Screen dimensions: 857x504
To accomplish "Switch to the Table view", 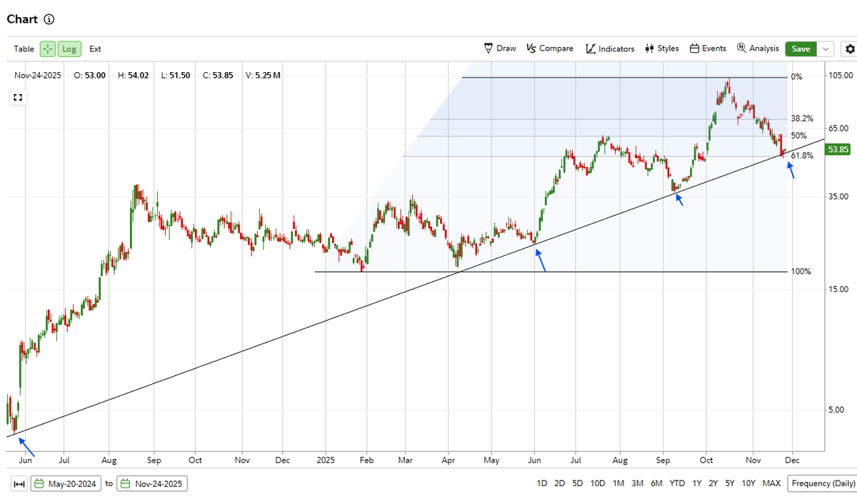I will (24, 49).
